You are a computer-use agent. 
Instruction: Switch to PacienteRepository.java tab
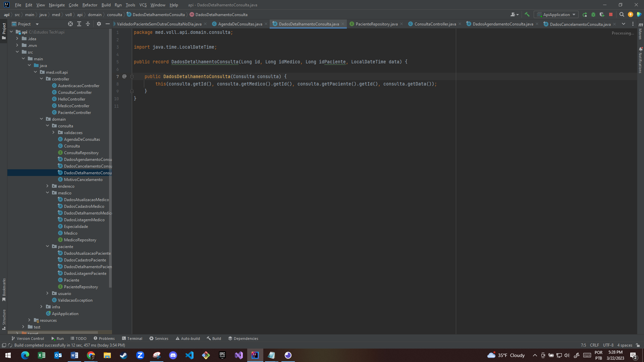click(376, 24)
